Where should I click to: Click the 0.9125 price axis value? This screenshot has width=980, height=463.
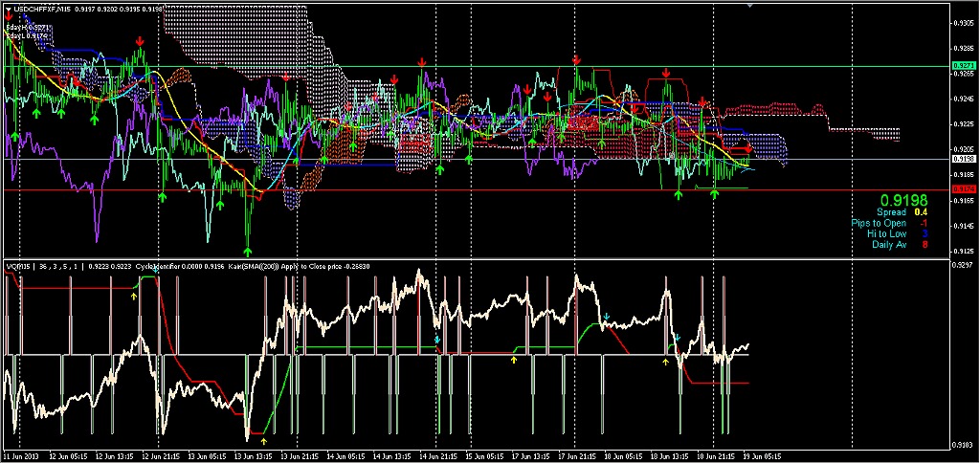tap(962, 252)
